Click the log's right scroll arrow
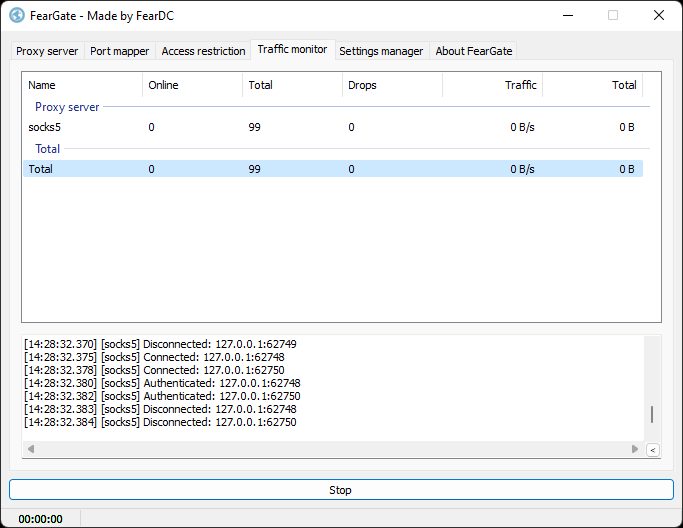Image resolution: width=683 pixels, height=528 pixels. click(635, 449)
